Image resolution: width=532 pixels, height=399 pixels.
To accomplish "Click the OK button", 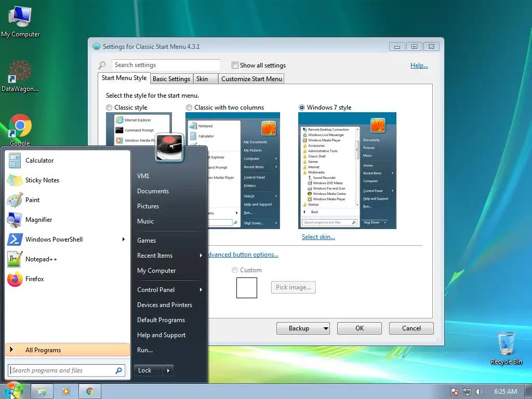I will (360, 328).
